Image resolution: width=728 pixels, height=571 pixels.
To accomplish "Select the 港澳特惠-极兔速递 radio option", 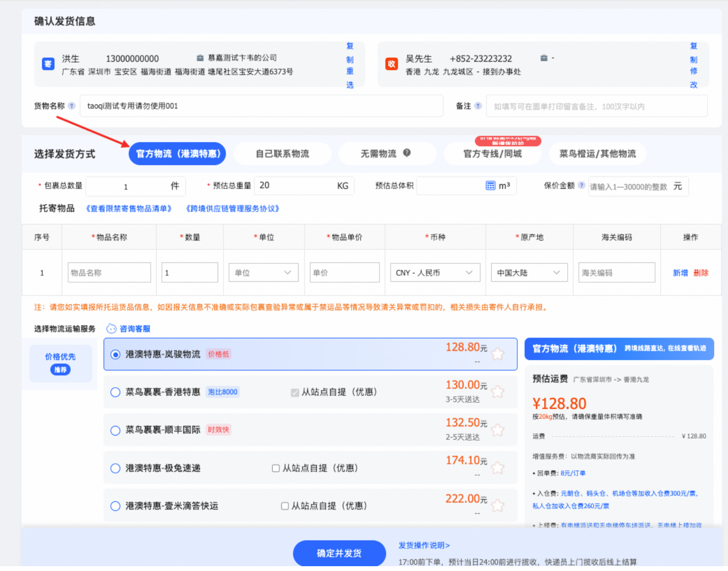I will click(115, 468).
